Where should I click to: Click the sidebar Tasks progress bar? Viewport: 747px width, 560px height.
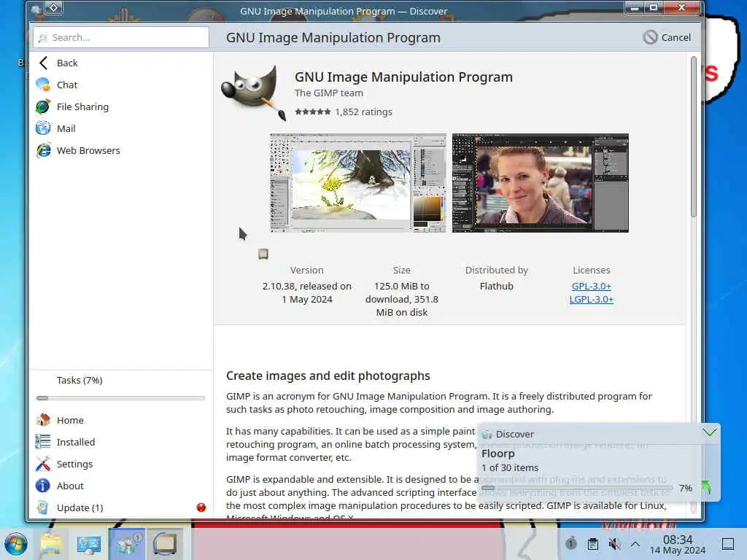[120, 398]
